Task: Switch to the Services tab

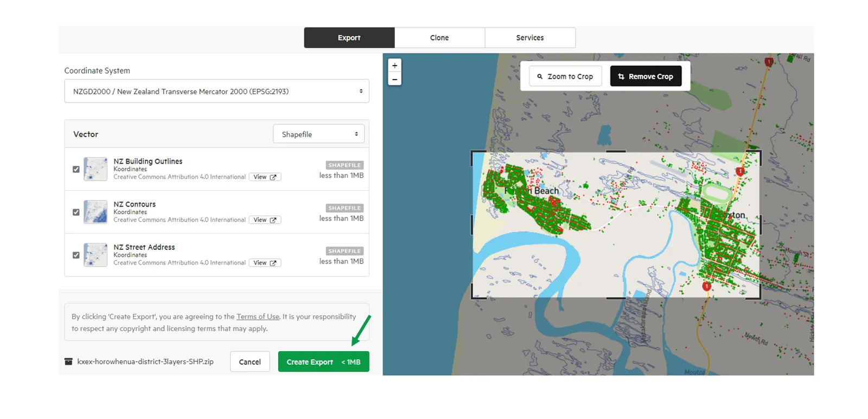Action: [530, 37]
